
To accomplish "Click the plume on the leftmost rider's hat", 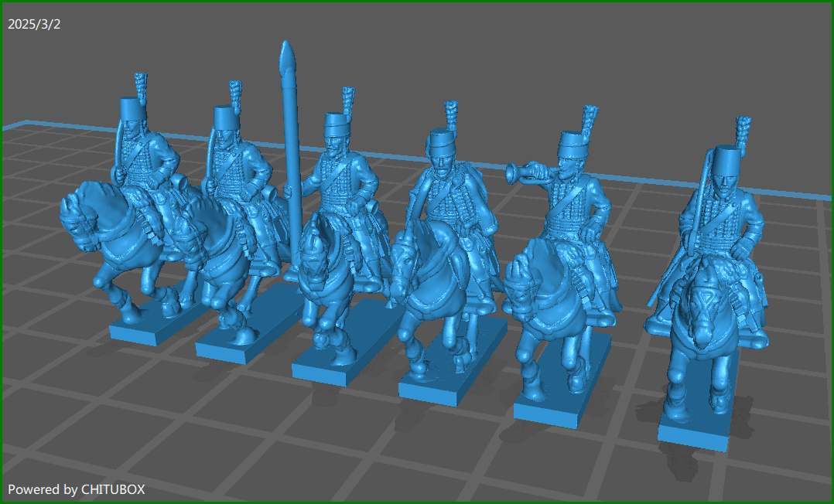I will tap(141, 85).
